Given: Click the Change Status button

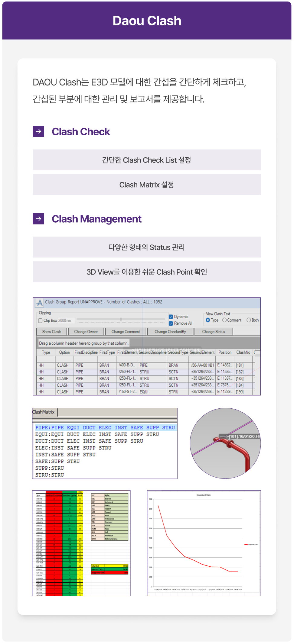Looking at the screenshot, I should click(214, 332).
